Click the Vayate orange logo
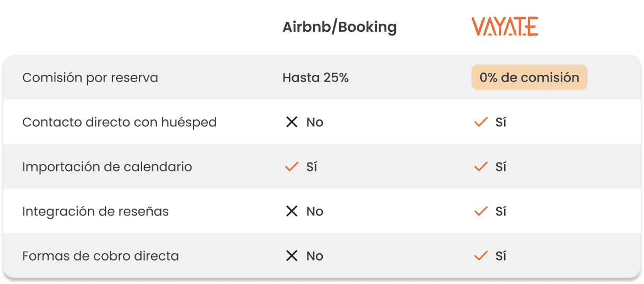 pyautogui.click(x=505, y=27)
